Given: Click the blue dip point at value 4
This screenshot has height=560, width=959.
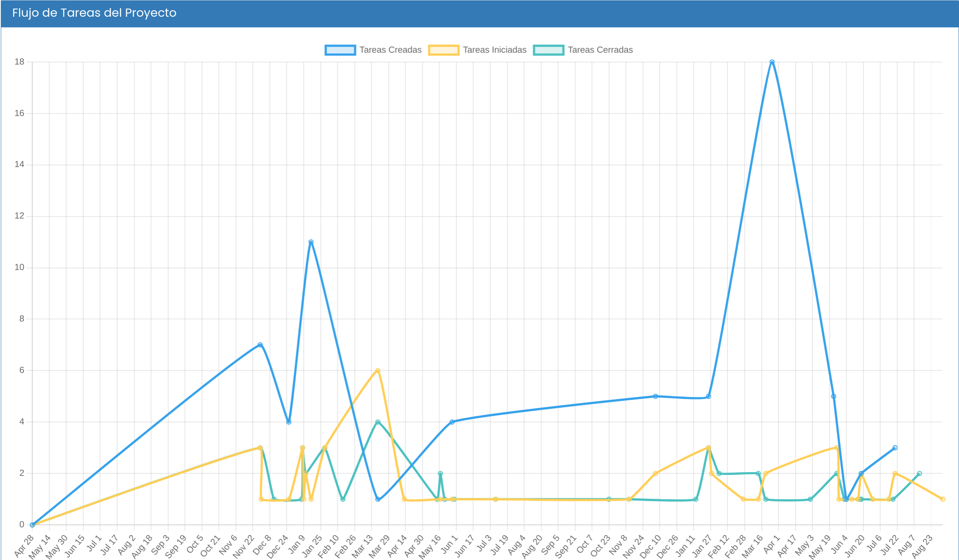Looking at the screenshot, I should click(289, 422).
